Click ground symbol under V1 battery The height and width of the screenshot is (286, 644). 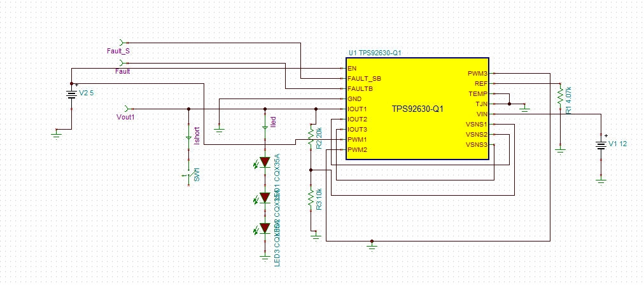[x=601, y=180]
